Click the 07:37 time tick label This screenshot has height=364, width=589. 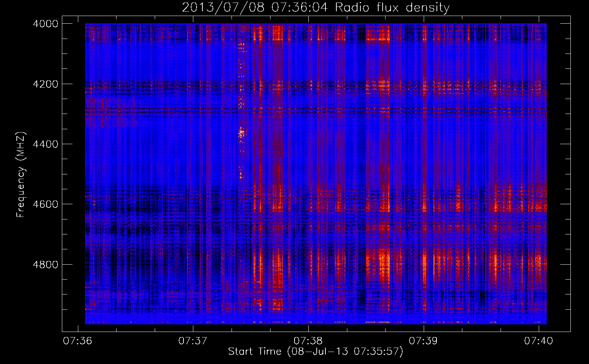coord(193,341)
